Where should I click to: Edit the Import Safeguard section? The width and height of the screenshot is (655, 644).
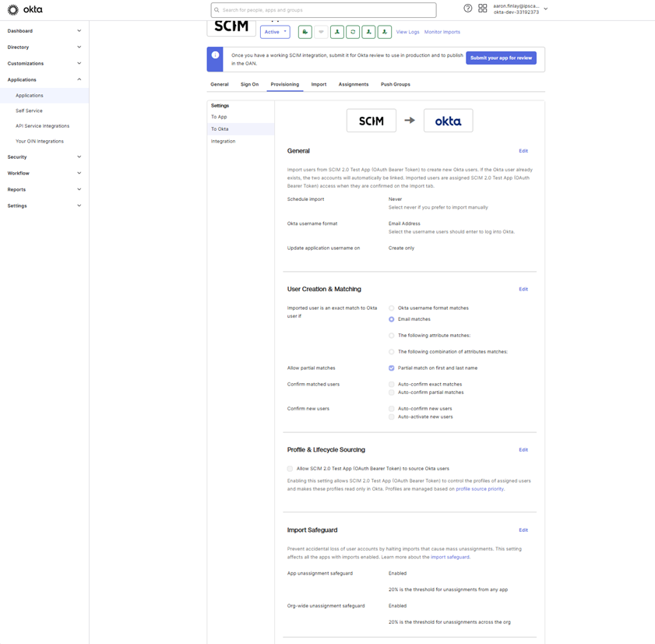pyautogui.click(x=523, y=530)
